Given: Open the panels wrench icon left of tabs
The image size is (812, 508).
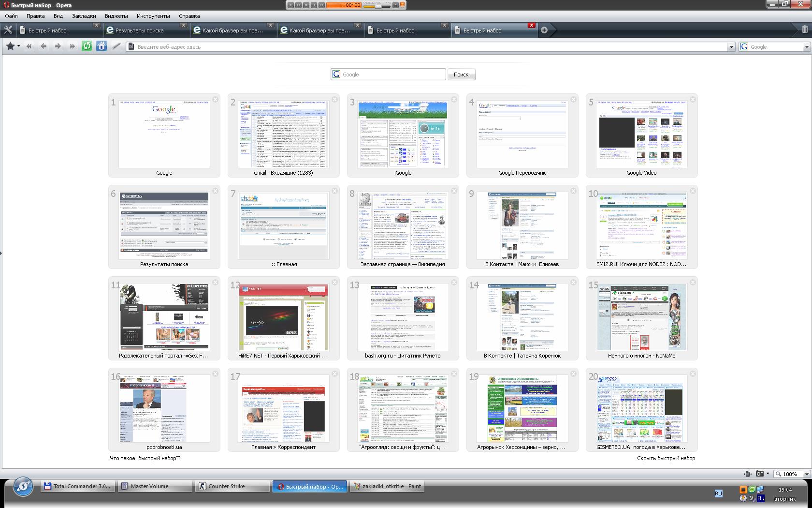Looking at the screenshot, I should (x=8, y=30).
